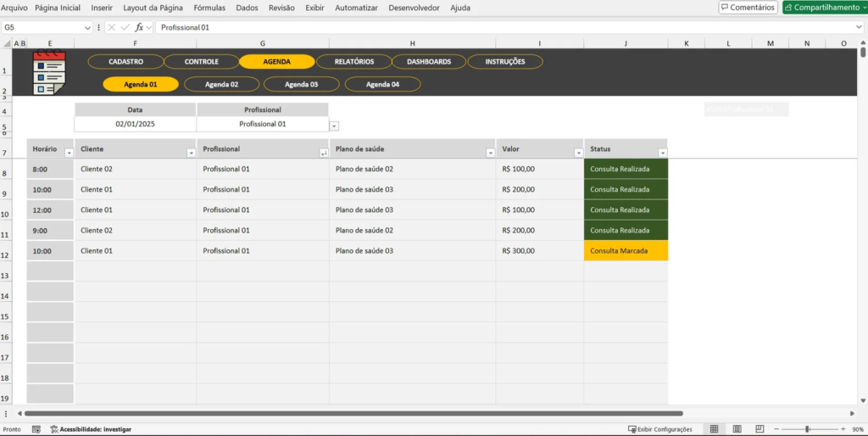Click the notepad calendar logo image

(49, 73)
